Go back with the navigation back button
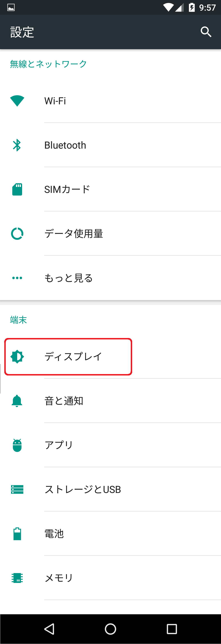This screenshot has width=221, height=644. pos(49,629)
